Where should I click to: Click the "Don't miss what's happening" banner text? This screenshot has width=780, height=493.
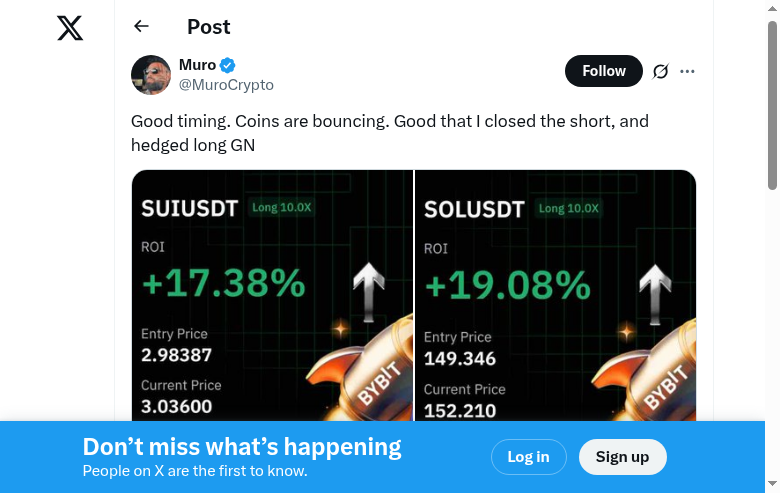pyautogui.click(x=242, y=447)
